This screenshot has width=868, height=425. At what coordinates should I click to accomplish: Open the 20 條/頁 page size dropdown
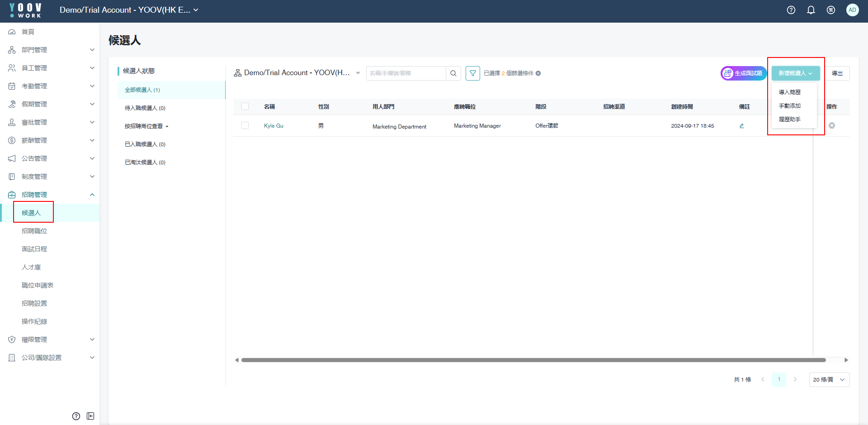(x=829, y=380)
